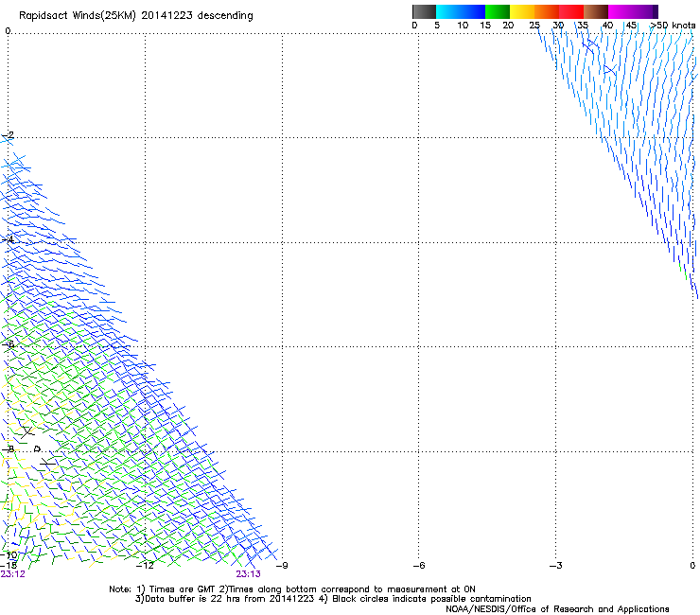The image size is (700, 615).
Task: Click the "NOAA/NESDIS/Office of Research and Applications" credit
Action: coord(557,609)
